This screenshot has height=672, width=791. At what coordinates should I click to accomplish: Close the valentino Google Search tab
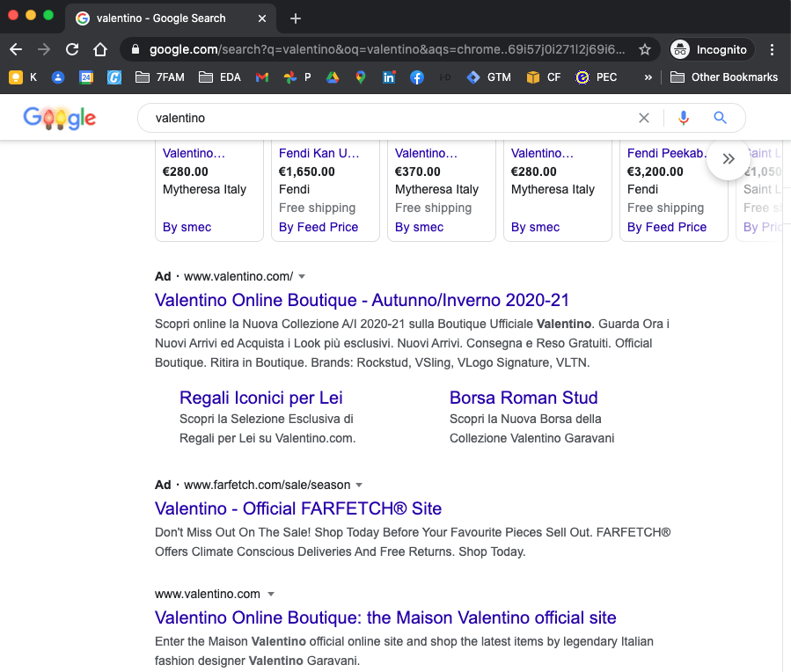click(x=262, y=18)
